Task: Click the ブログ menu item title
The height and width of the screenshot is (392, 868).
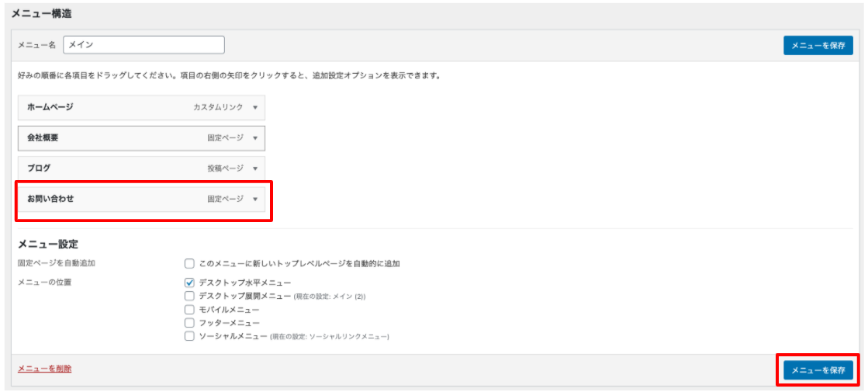Action: coord(39,168)
